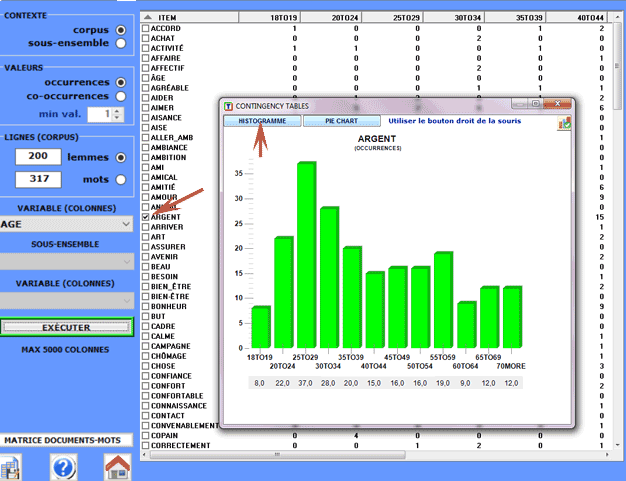Choose the co-occurrences radio option
Viewport: 626px width, 481px height.
pyautogui.click(x=121, y=96)
